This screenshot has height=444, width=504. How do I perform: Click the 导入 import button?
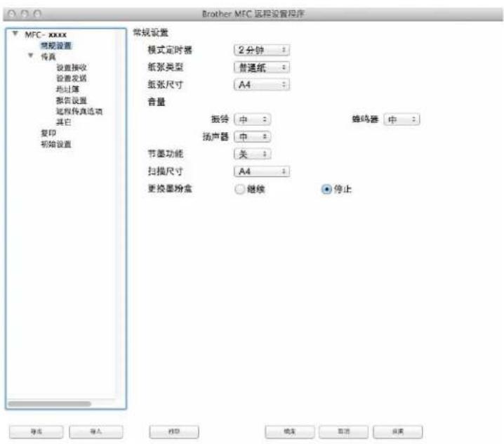(x=95, y=431)
